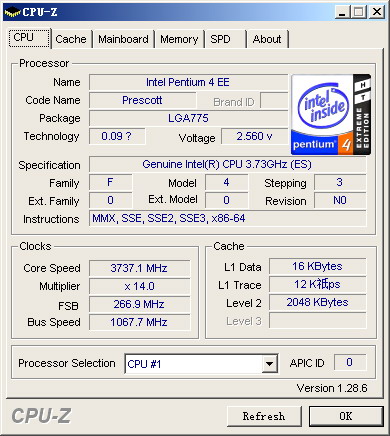Click the LGA775 package value
The height and width of the screenshot is (436, 390).
188,118
